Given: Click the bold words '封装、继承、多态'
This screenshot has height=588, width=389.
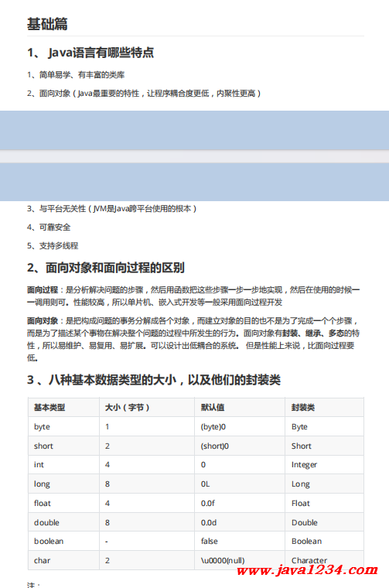Looking at the screenshot, I should pyautogui.click(x=313, y=333).
